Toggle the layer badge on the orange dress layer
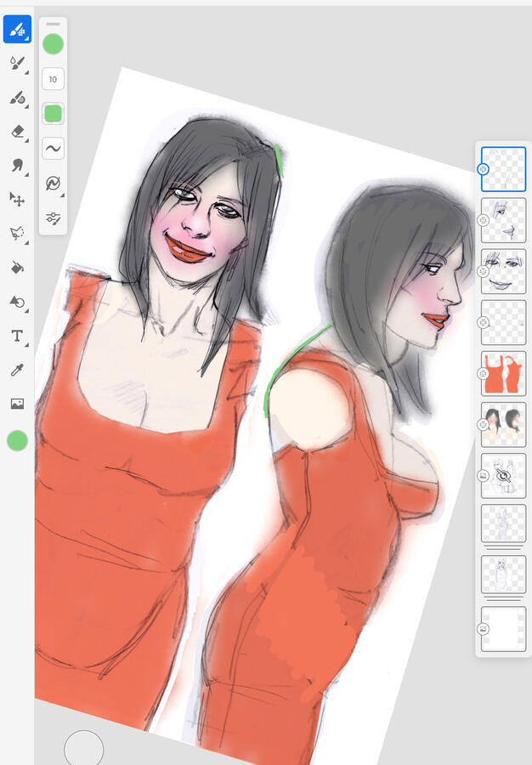The image size is (532, 765). [x=483, y=373]
